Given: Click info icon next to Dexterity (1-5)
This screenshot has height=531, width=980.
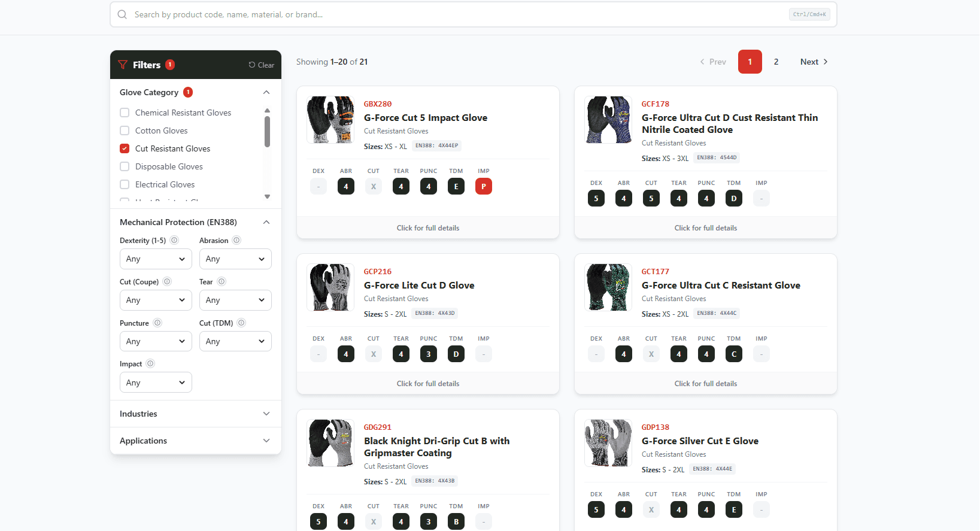Looking at the screenshot, I should click(174, 240).
